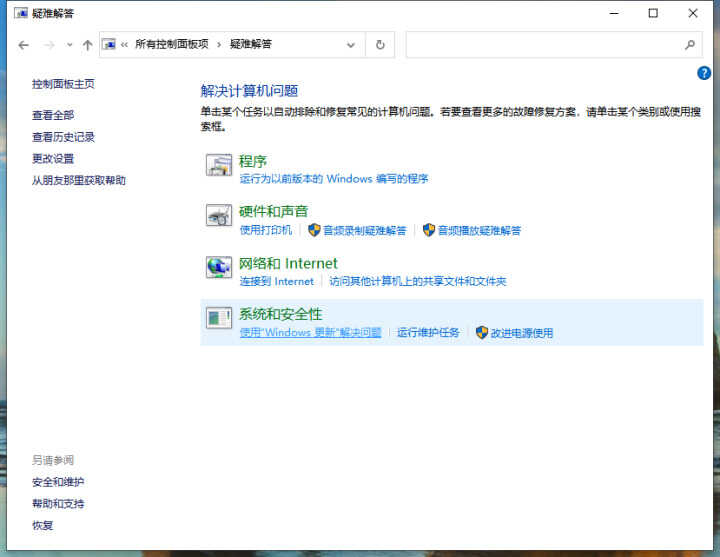Refresh the address bar view
The image size is (720, 557).
pyautogui.click(x=380, y=45)
